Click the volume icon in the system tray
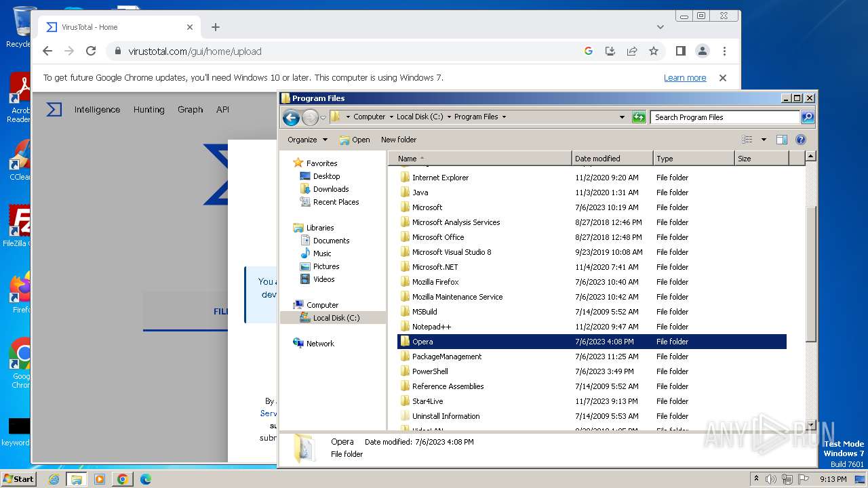This screenshot has width=868, height=488. point(771,479)
